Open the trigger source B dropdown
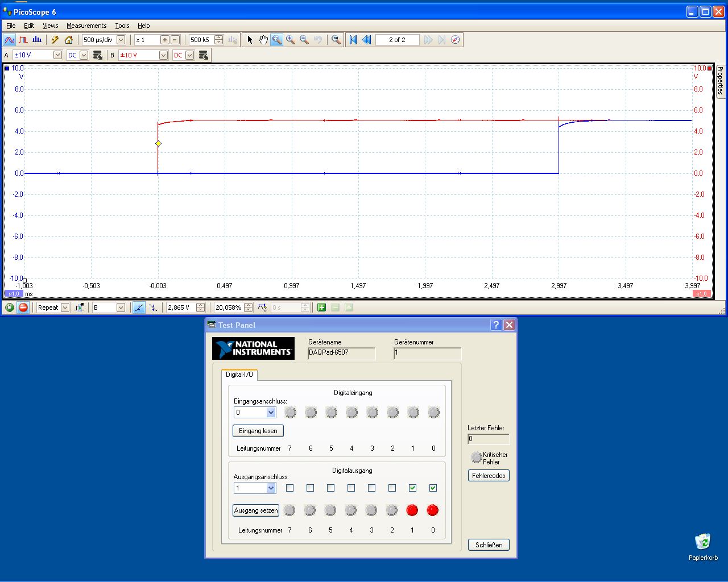The height and width of the screenshot is (582, 728). coord(121,307)
